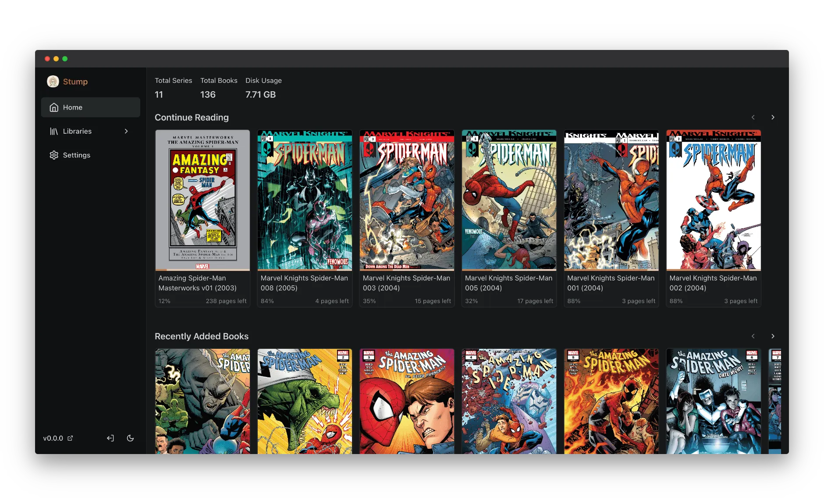
Task: Click the logout icon at sidebar bottom
Action: pos(110,438)
